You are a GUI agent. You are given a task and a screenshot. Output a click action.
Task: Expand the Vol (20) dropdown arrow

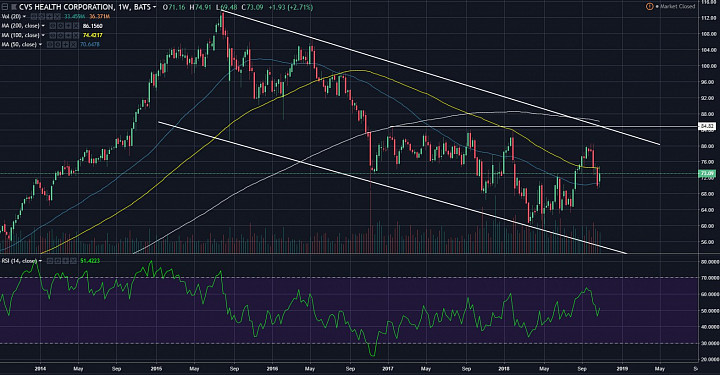pyautogui.click(x=24, y=17)
